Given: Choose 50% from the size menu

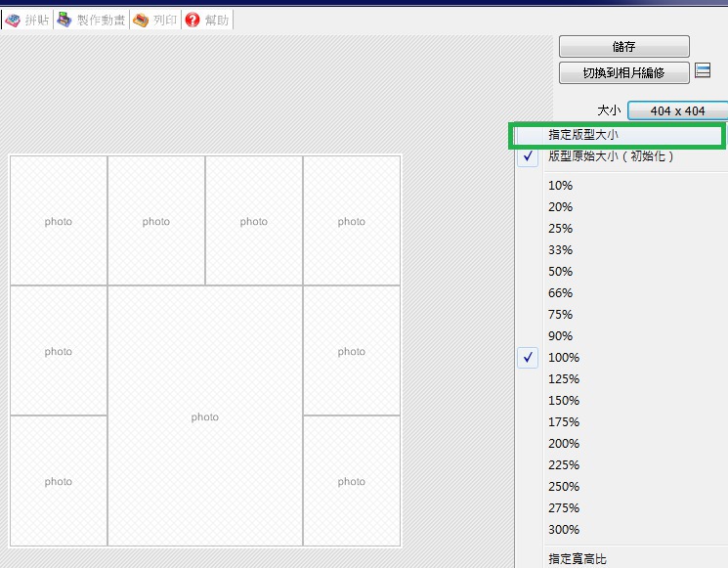Looking at the screenshot, I should (x=622, y=271).
